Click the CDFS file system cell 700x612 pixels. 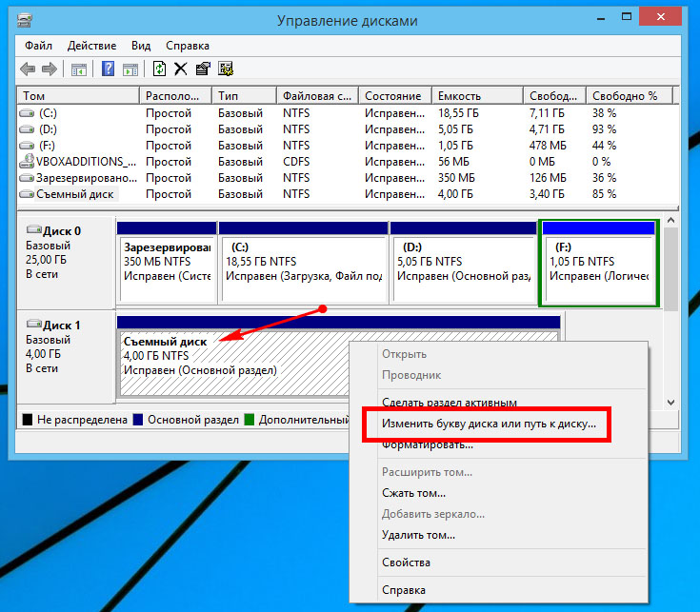pos(296,162)
